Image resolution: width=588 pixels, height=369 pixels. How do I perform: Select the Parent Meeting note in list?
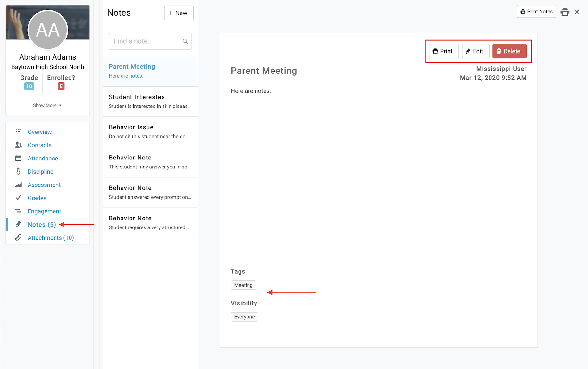click(x=150, y=71)
